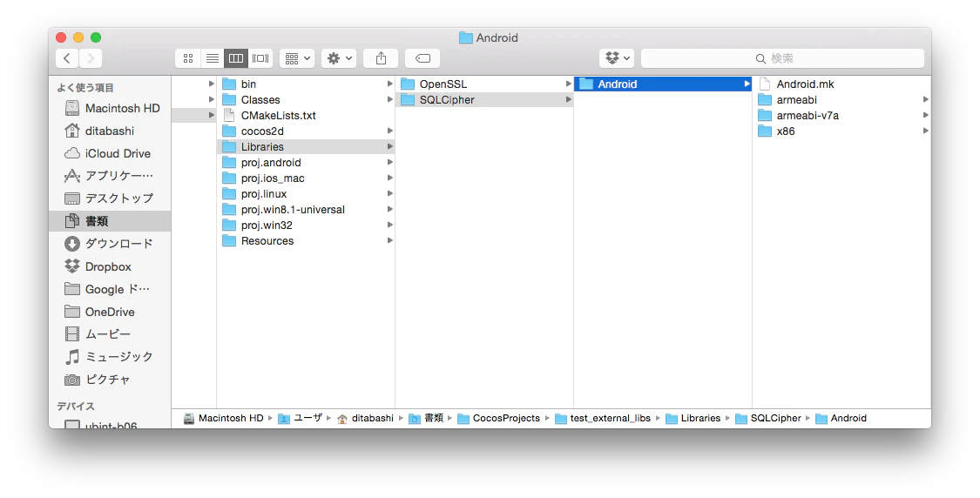The height and width of the screenshot is (498, 980).
Task: Click test_external_libs in path bar
Action: click(603, 418)
